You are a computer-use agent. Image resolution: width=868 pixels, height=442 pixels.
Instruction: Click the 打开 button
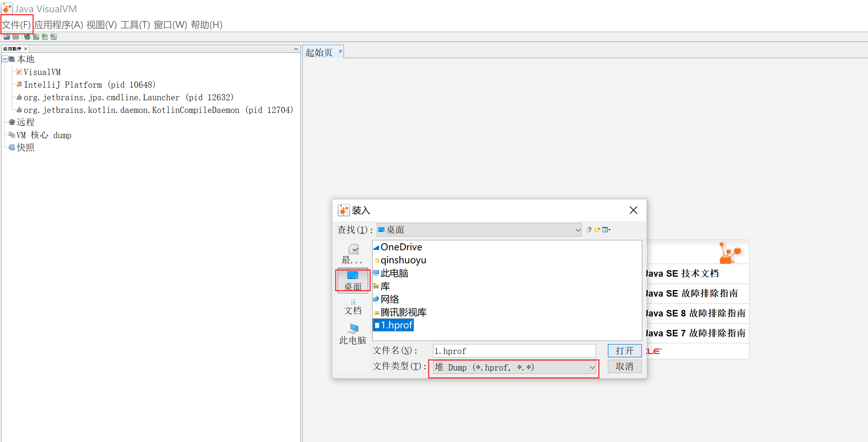click(x=625, y=351)
